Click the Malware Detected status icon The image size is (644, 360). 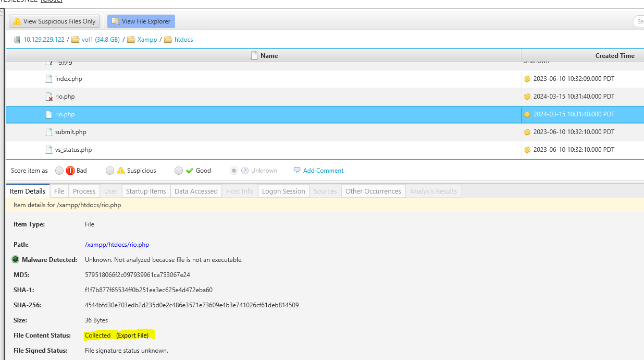(x=16, y=259)
